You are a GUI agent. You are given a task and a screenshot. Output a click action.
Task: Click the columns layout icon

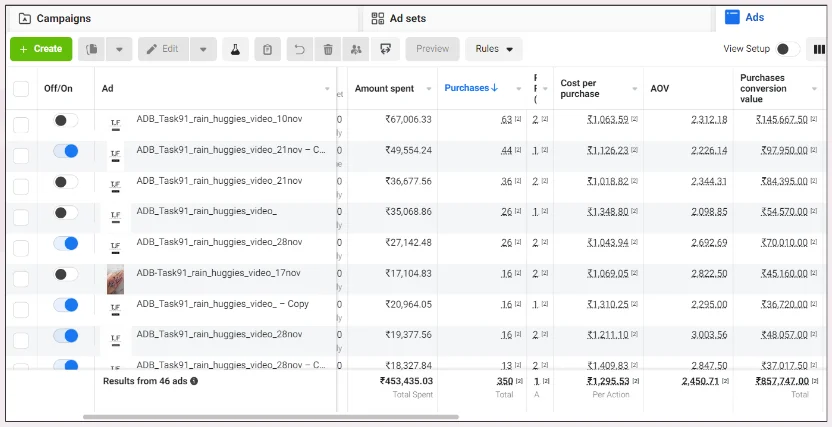(x=818, y=49)
